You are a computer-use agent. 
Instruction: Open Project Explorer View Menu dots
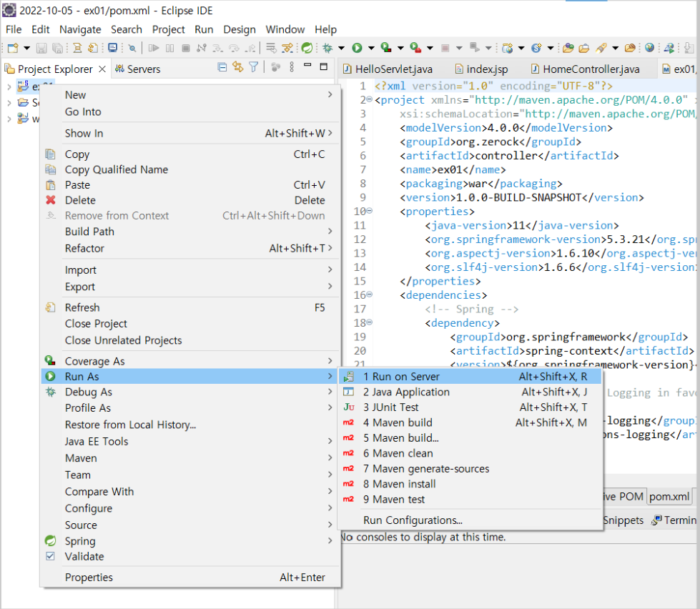[x=292, y=67]
